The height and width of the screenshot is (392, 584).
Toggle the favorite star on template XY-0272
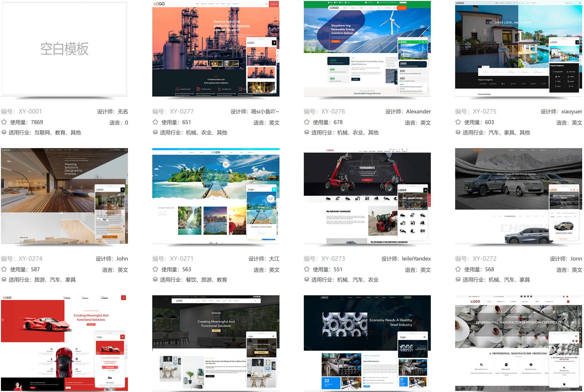458,269
